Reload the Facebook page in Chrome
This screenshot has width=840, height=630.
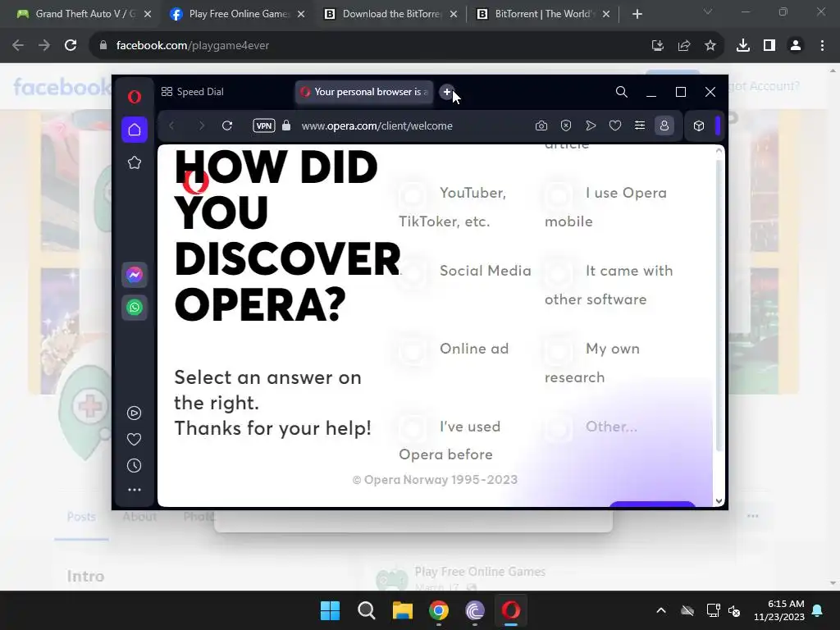pyautogui.click(x=71, y=46)
